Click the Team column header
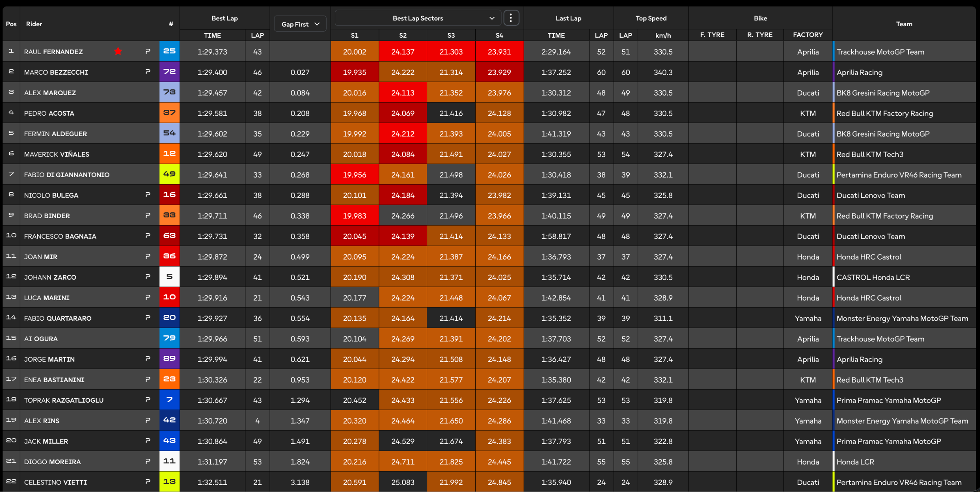980x492 pixels. 904,24
